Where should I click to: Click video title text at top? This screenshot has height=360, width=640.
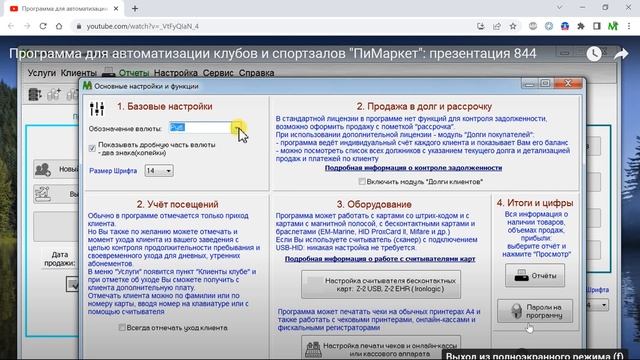272,53
